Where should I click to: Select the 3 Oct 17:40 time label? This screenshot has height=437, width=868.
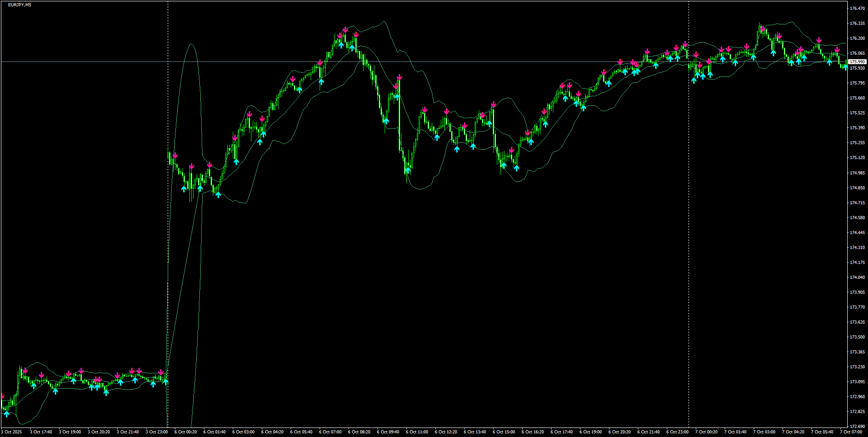[x=41, y=432]
